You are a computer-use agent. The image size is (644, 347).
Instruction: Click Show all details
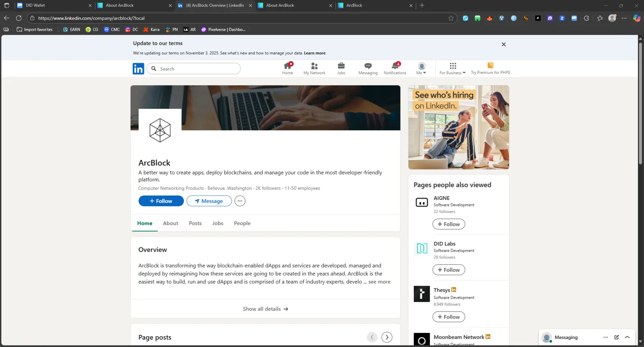click(x=265, y=309)
